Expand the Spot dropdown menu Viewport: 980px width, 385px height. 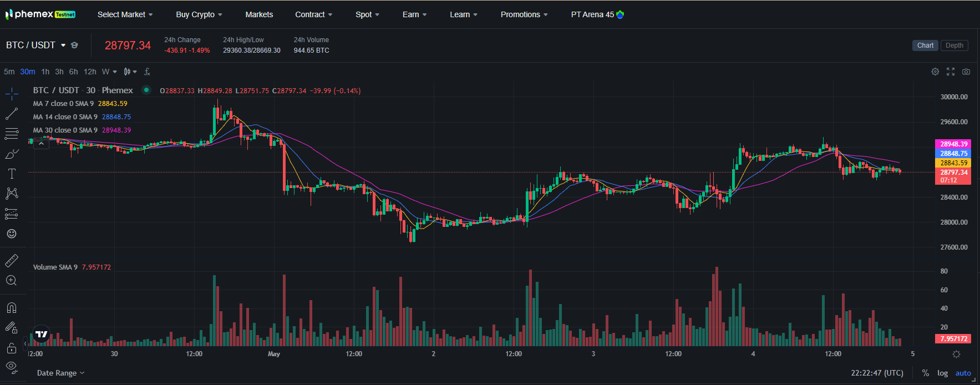pos(367,14)
